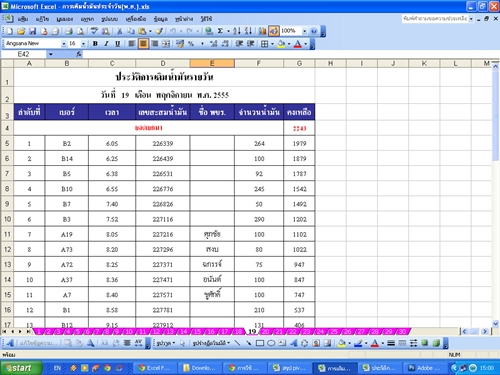Open the Chart Wizard icon
This screenshot has height=375, width=500.
click(x=262, y=31)
